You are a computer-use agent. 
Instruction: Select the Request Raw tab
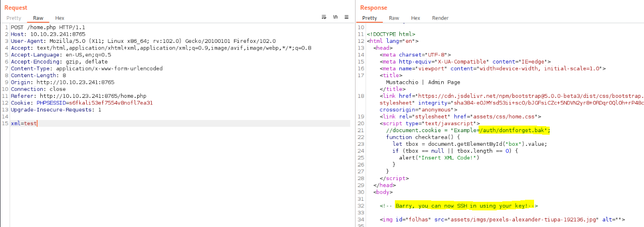click(38, 18)
